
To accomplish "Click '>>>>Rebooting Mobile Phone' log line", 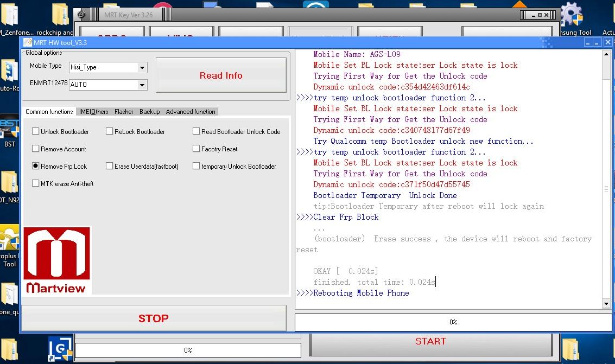I will 353,293.
